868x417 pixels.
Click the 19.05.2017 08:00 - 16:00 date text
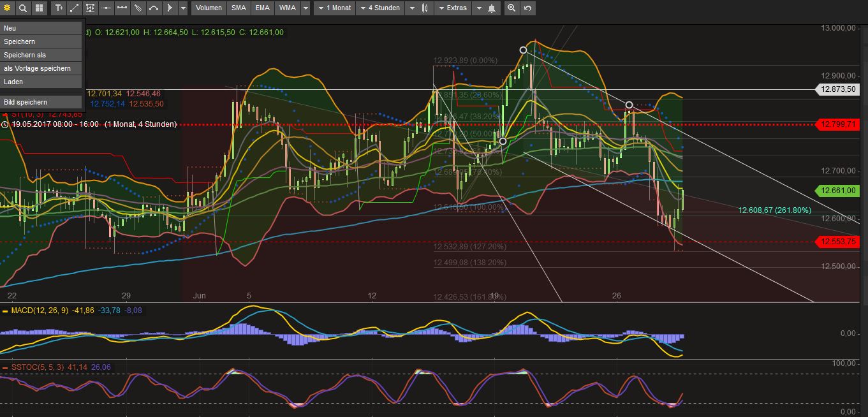[55, 124]
